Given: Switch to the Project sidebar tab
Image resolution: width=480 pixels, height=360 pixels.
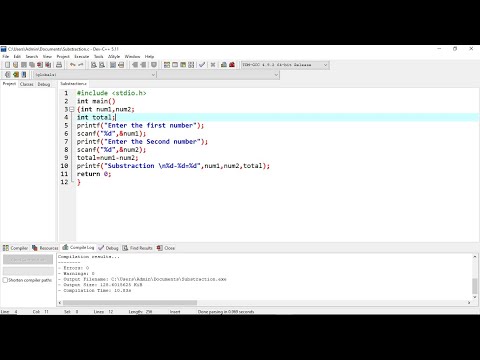Looking at the screenshot, I should (9, 84).
